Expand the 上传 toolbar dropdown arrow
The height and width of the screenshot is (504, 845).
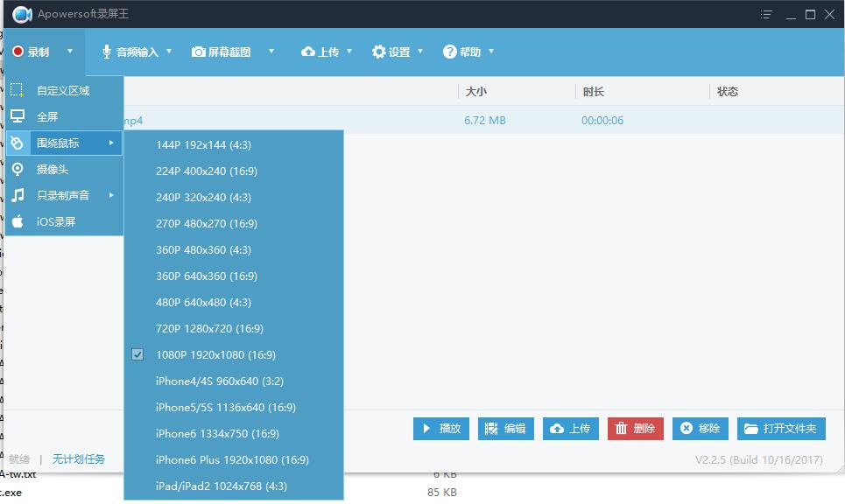pyautogui.click(x=349, y=51)
